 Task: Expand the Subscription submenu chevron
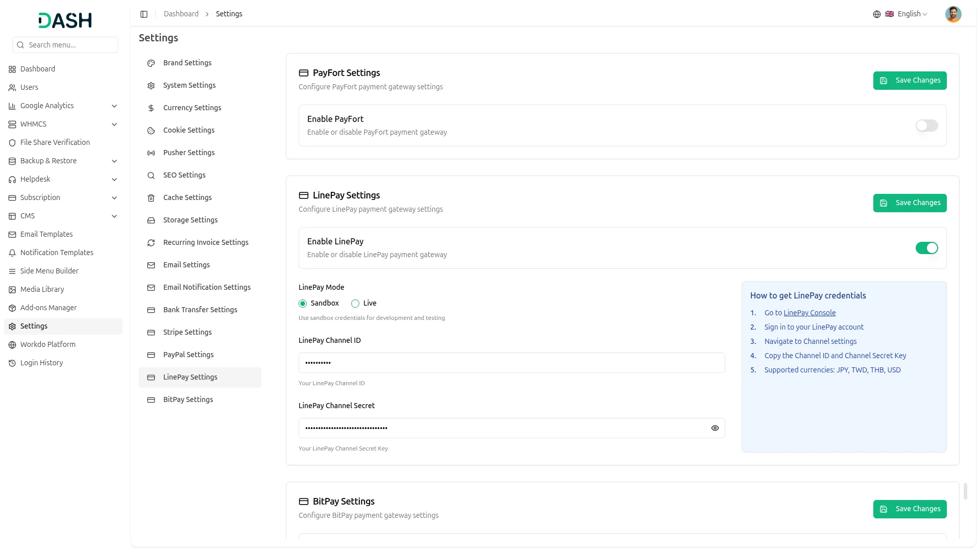pos(114,198)
